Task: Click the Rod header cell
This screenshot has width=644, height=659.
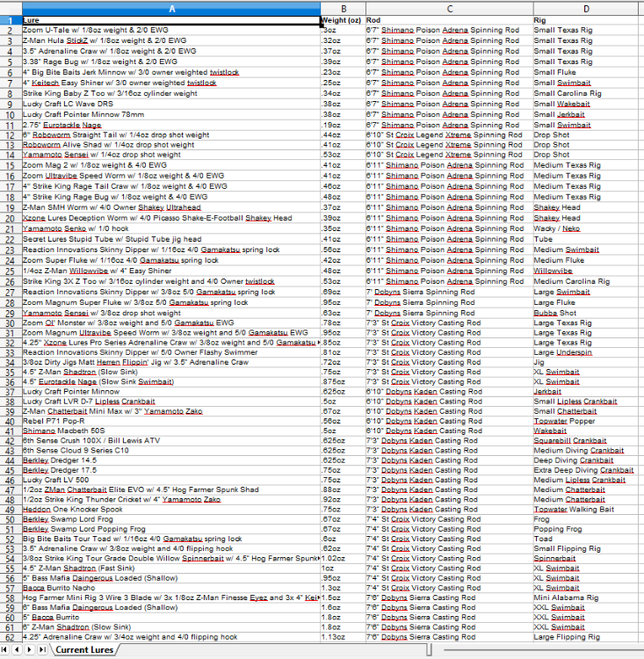Action: pos(449,20)
